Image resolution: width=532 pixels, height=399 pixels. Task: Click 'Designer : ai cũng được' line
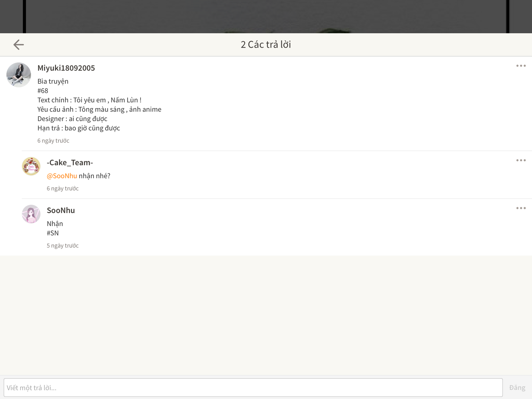72,119
